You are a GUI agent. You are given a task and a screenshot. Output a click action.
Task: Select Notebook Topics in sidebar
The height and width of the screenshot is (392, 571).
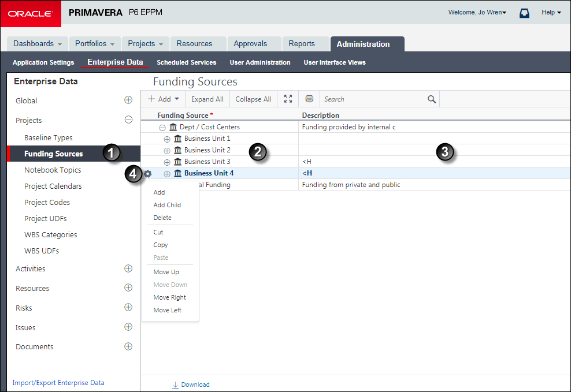53,170
